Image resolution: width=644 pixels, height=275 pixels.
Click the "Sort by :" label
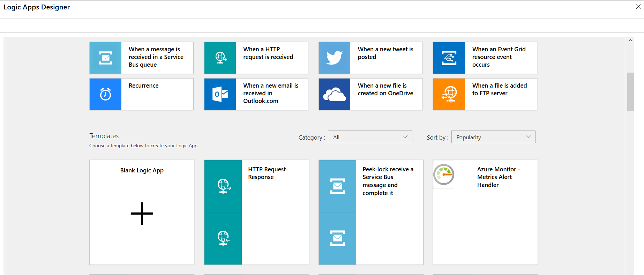[437, 137]
